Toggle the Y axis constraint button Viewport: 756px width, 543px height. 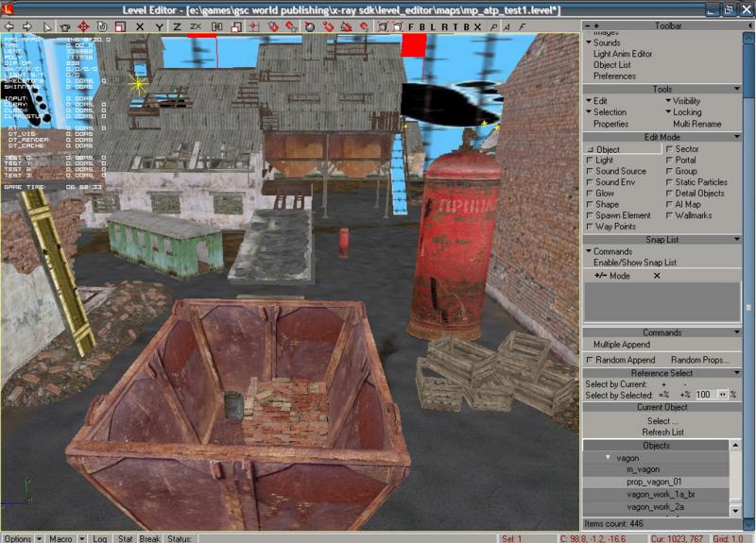pyautogui.click(x=159, y=27)
